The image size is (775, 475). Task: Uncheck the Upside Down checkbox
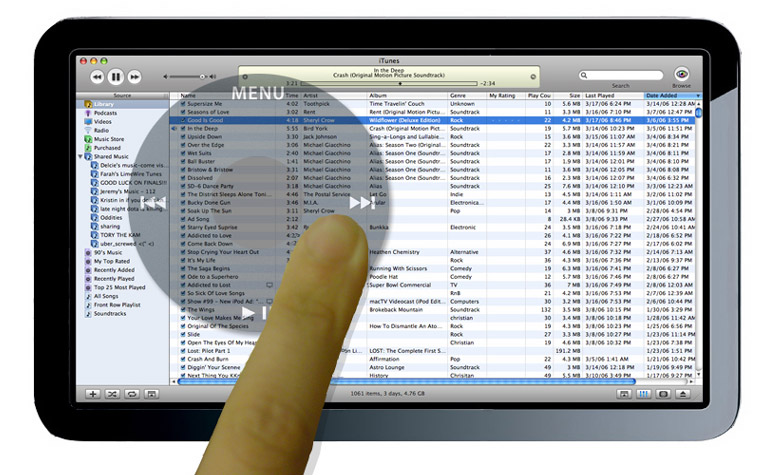click(183, 137)
